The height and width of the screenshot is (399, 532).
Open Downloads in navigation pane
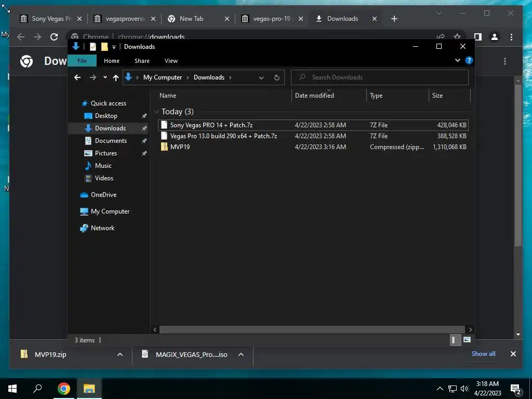pos(110,128)
